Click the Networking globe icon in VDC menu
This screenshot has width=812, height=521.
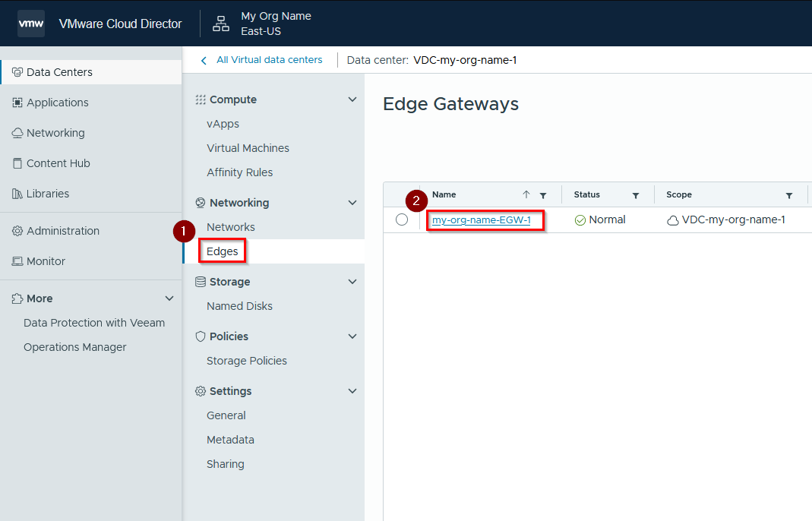201,203
